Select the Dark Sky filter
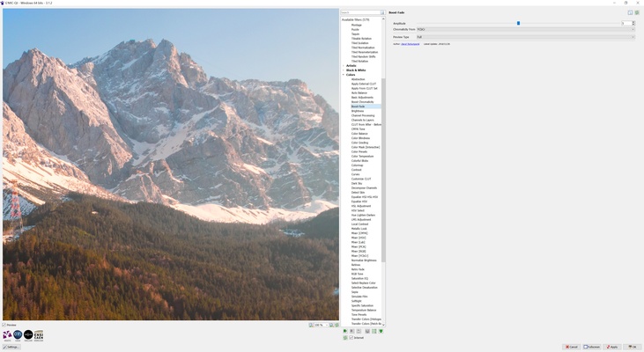644x352 pixels. (x=357, y=183)
